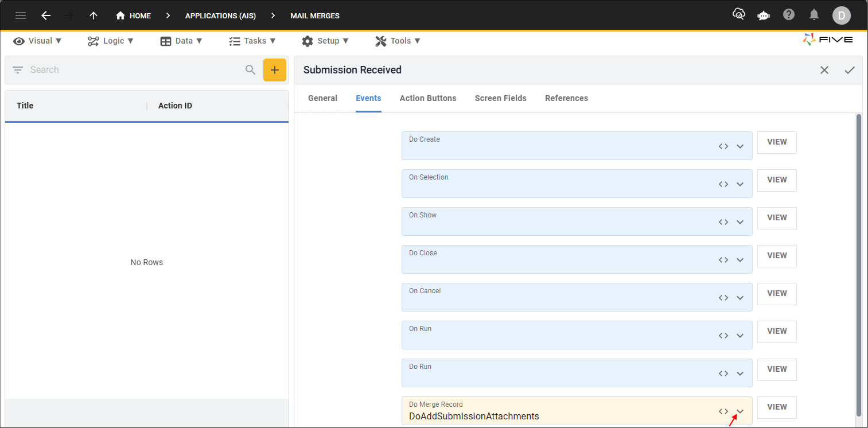Open the help question mark icon
The height and width of the screenshot is (428, 868).
[x=789, y=15]
